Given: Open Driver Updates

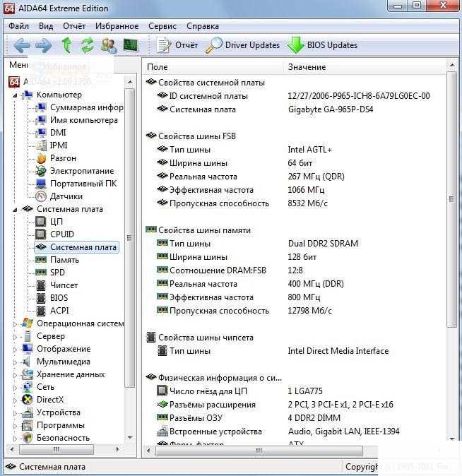Looking at the screenshot, I should click(242, 45).
